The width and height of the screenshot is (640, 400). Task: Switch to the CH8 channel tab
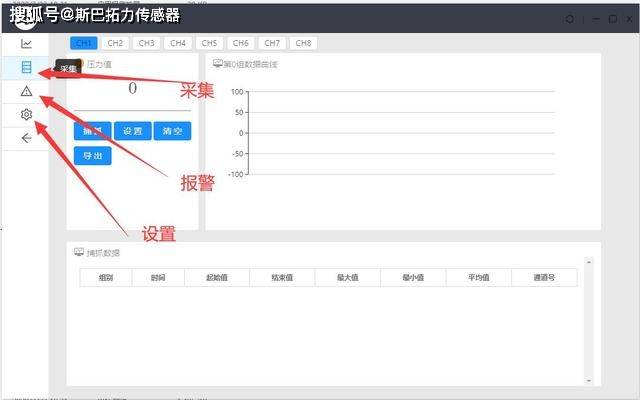point(303,43)
